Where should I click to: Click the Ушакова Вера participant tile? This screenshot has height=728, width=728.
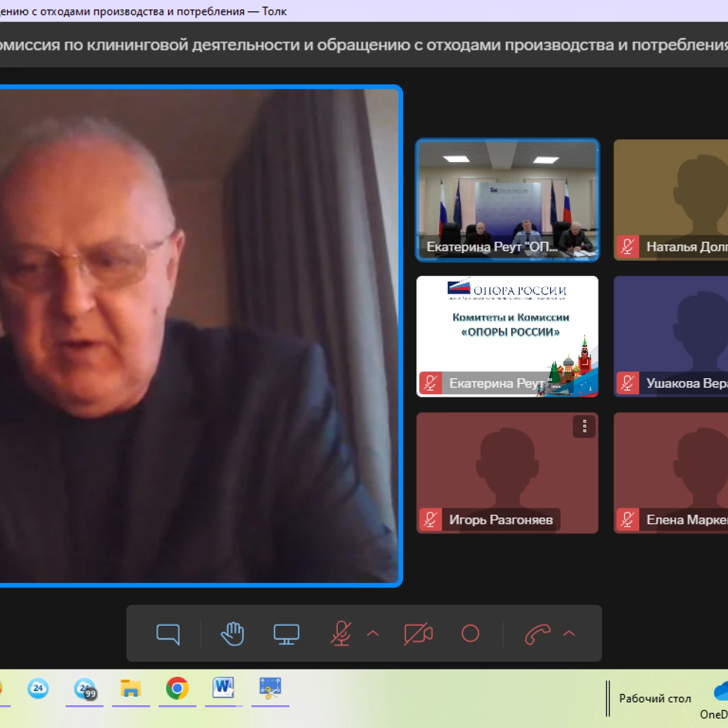671,337
